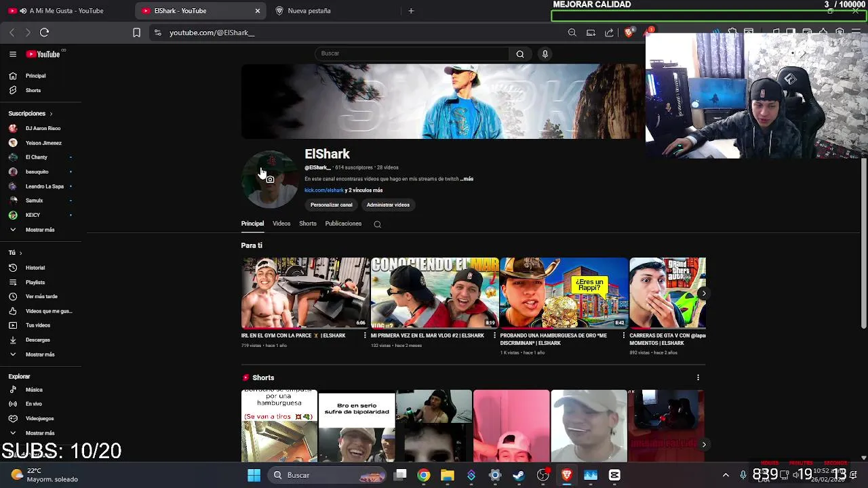Open kick.com/elshark link
868x488 pixels.
coord(323,190)
